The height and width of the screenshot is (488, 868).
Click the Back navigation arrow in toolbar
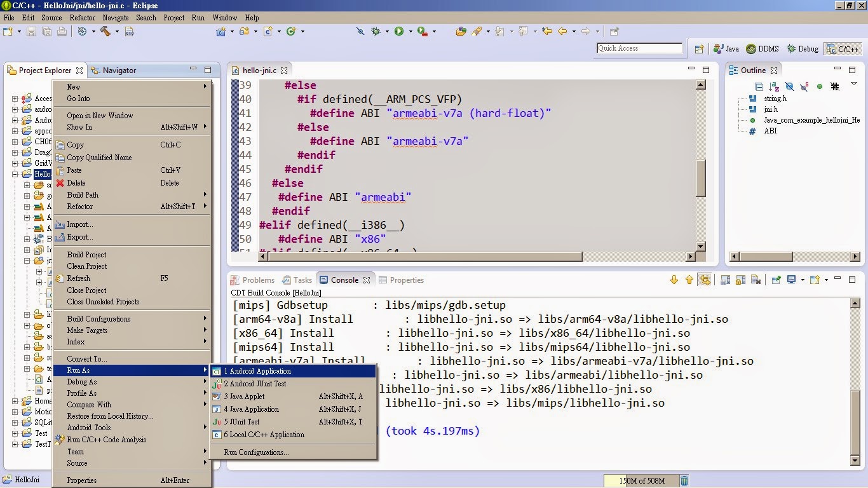[x=562, y=31]
